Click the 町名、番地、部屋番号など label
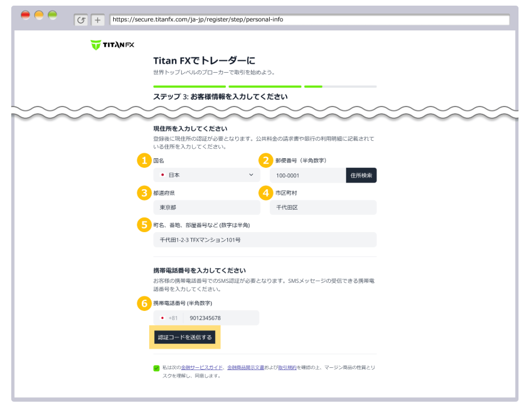The image size is (532, 409). point(202,225)
